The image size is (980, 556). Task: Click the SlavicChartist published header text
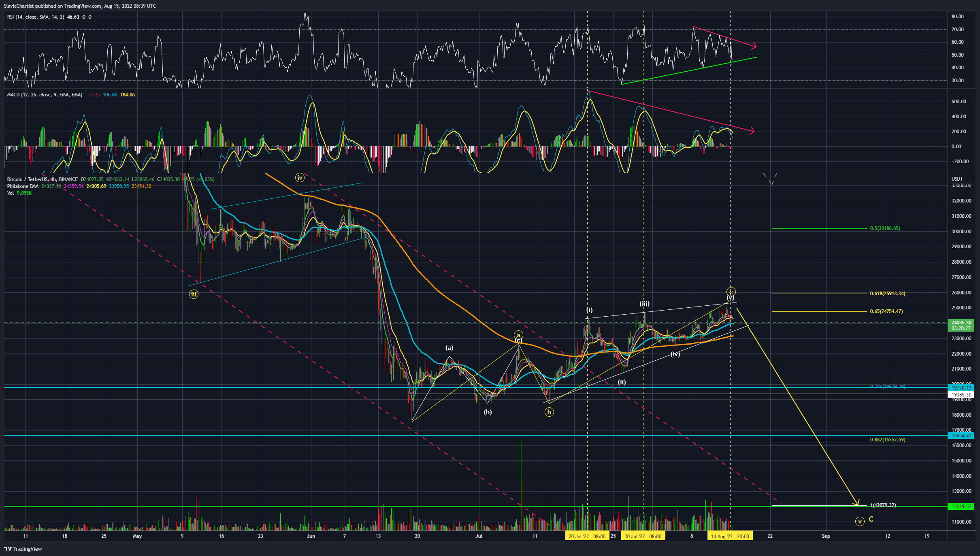click(x=80, y=6)
